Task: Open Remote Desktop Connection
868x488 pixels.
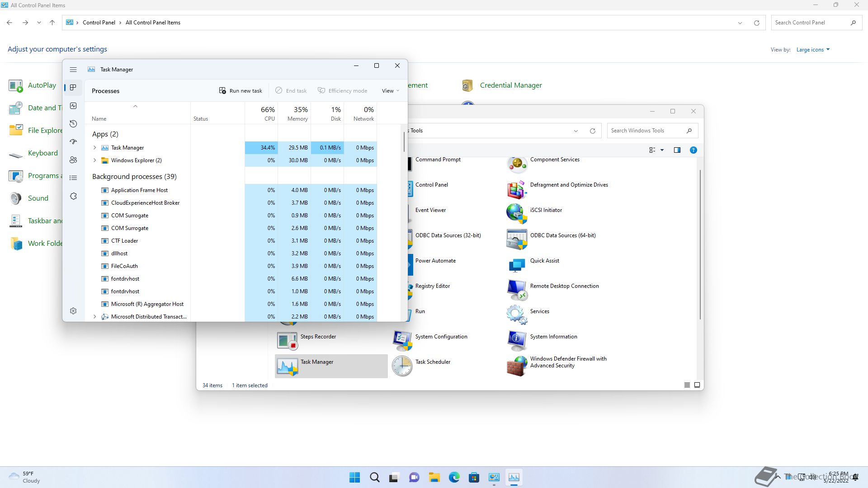Action: pyautogui.click(x=553, y=290)
